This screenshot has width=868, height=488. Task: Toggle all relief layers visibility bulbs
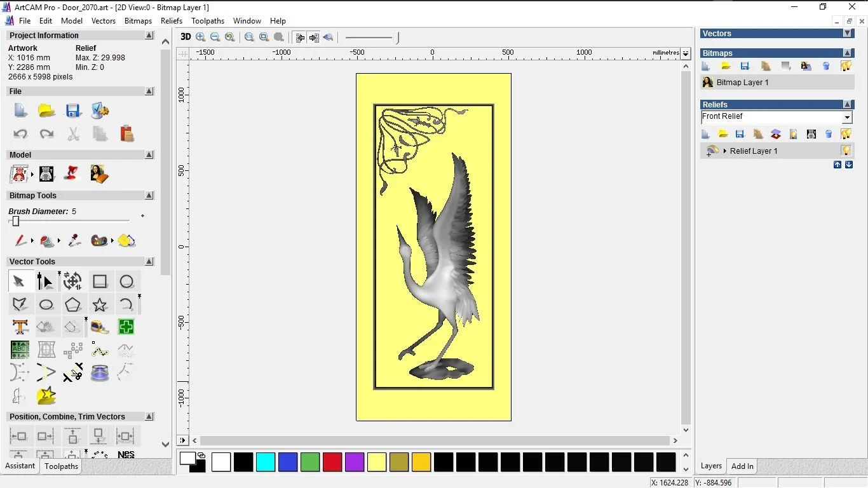pyautogui.click(x=846, y=134)
